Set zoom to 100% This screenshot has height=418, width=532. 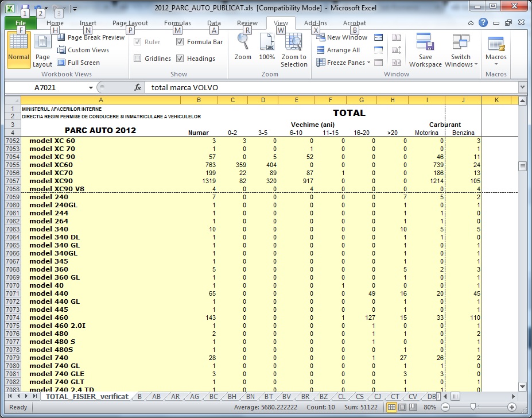pyautogui.click(x=267, y=48)
